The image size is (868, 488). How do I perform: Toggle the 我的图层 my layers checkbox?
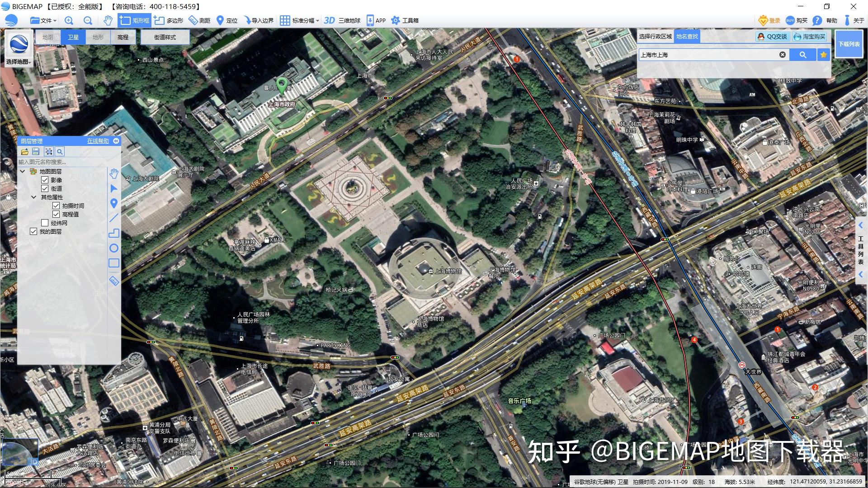tap(33, 231)
